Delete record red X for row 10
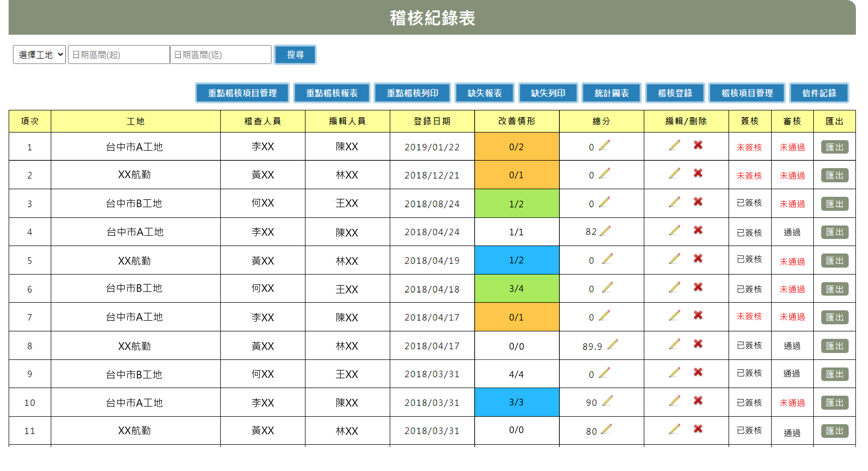 point(698,401)
